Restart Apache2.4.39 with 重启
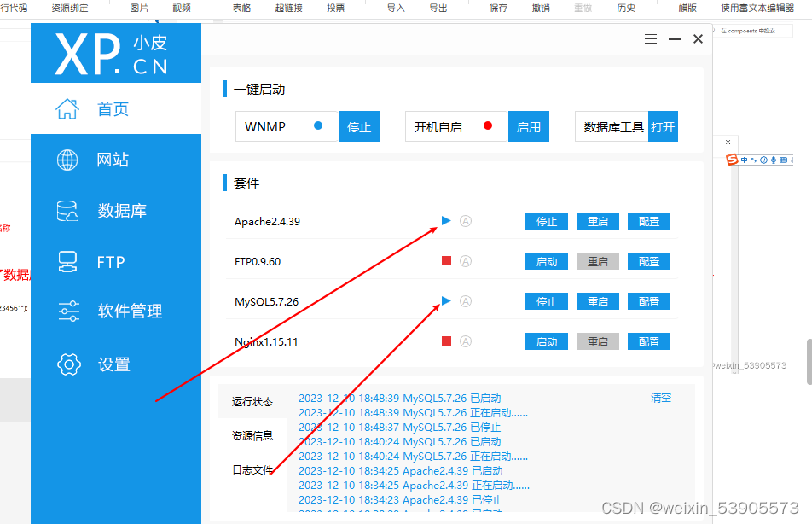 pos(598,221)
